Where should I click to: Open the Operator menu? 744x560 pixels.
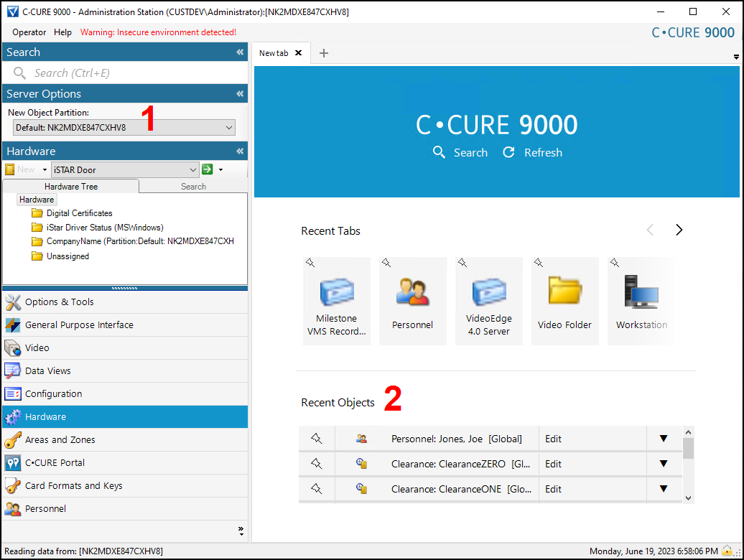click(x=28, y=32)
